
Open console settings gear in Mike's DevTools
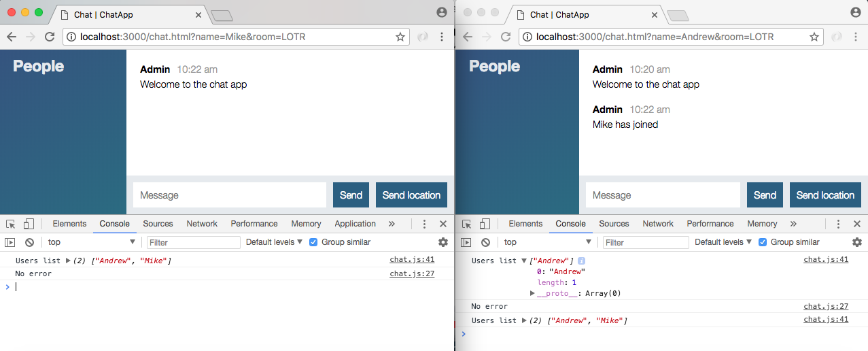[443, 242]
